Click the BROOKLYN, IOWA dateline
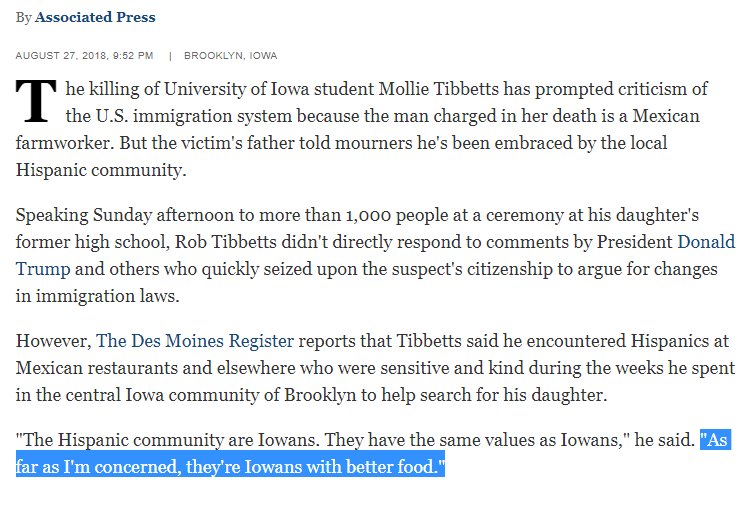 [x=231, y=55]
